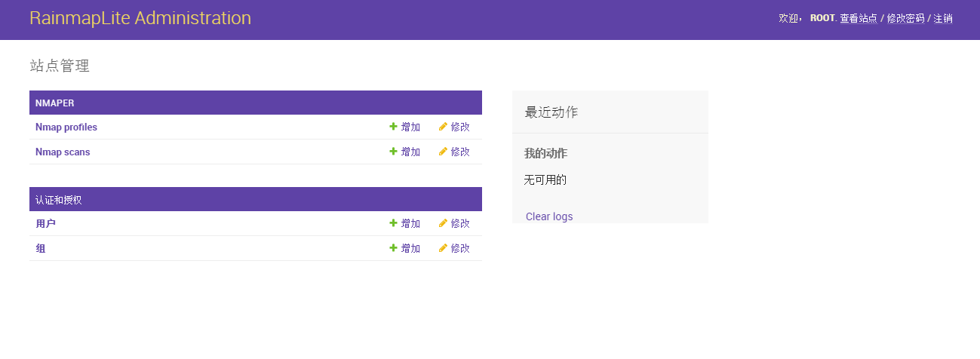980x359 pixels.
Task: Open the 组 (groups) link
Action: point(40,249)
